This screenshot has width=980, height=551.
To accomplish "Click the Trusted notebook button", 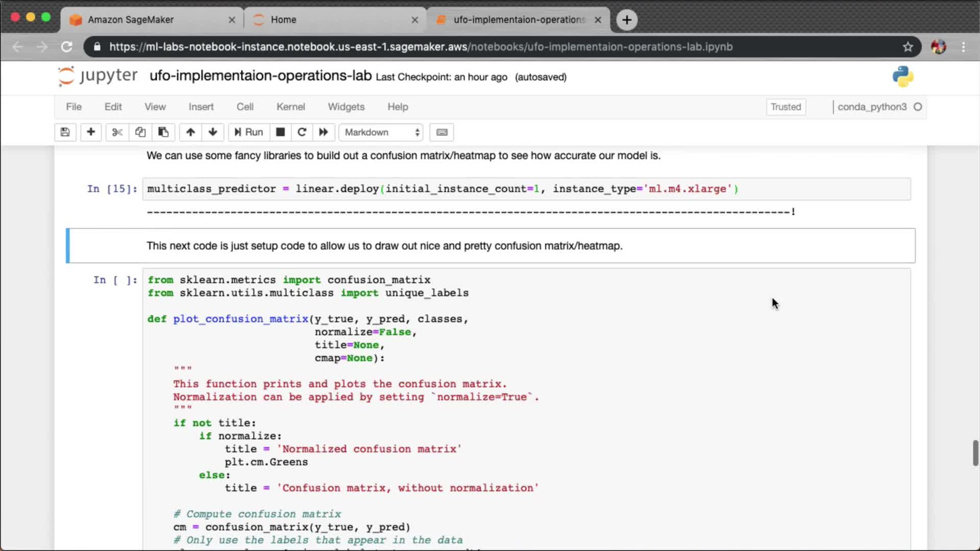I will (x=786, y=107).
